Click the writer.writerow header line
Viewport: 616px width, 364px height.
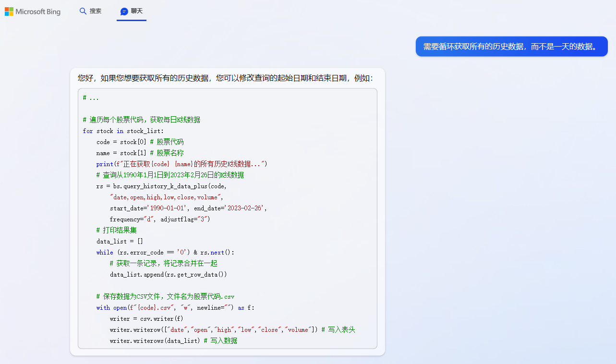(216, 329)
